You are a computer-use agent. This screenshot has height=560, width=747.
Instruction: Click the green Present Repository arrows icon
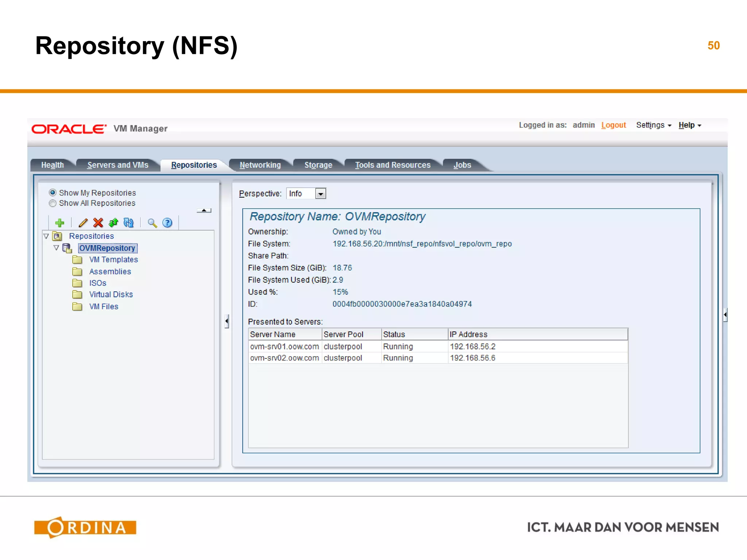click(x=113, y=223)
